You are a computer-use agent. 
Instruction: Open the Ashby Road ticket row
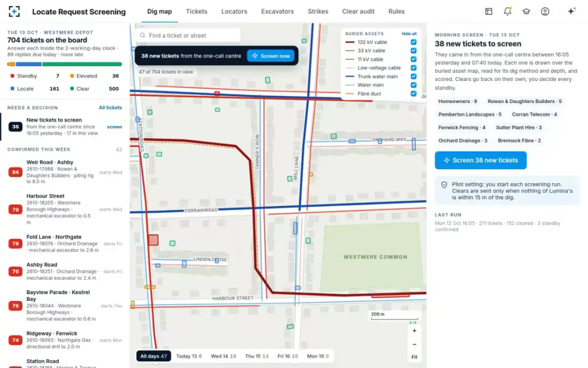point(65,271)
